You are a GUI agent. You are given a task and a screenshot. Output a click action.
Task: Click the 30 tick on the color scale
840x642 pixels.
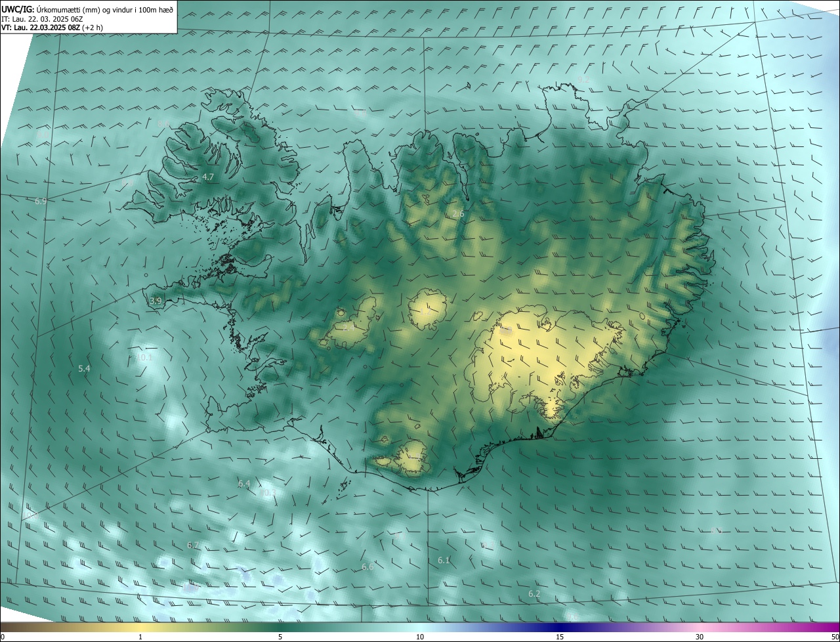click(x=700, y=637)
